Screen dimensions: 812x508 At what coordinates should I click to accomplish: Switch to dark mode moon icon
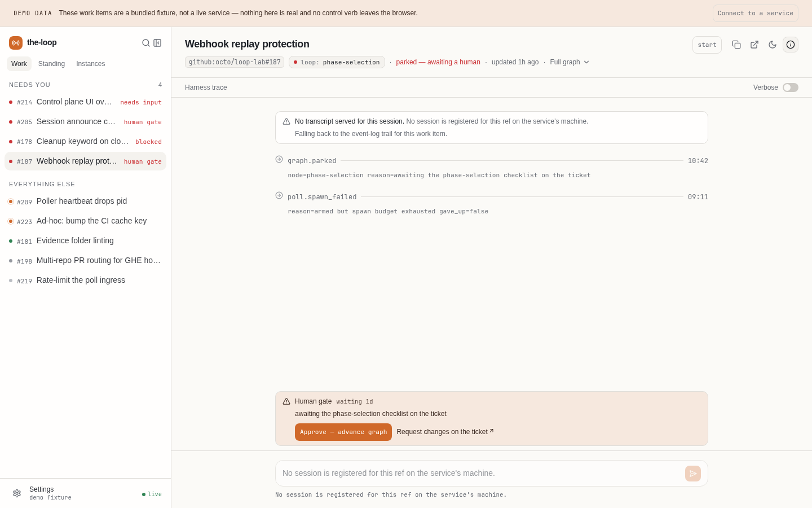[773, 45]
